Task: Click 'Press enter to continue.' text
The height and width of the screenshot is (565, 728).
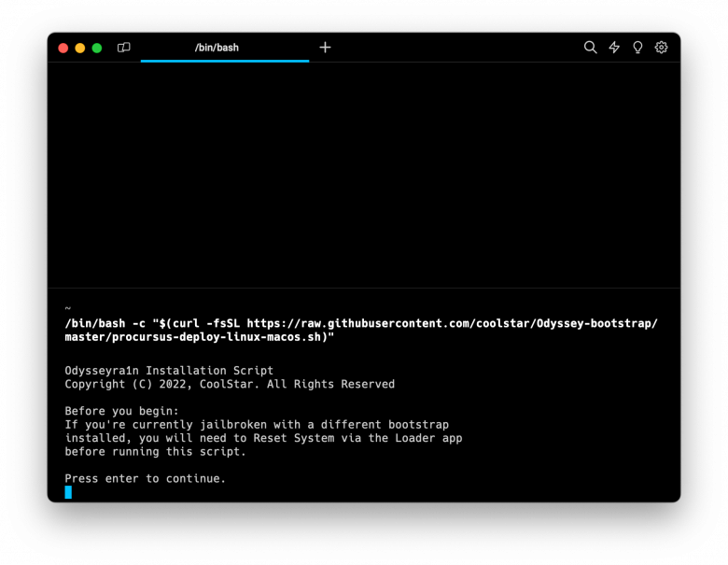Action: (x=145, y=478)
